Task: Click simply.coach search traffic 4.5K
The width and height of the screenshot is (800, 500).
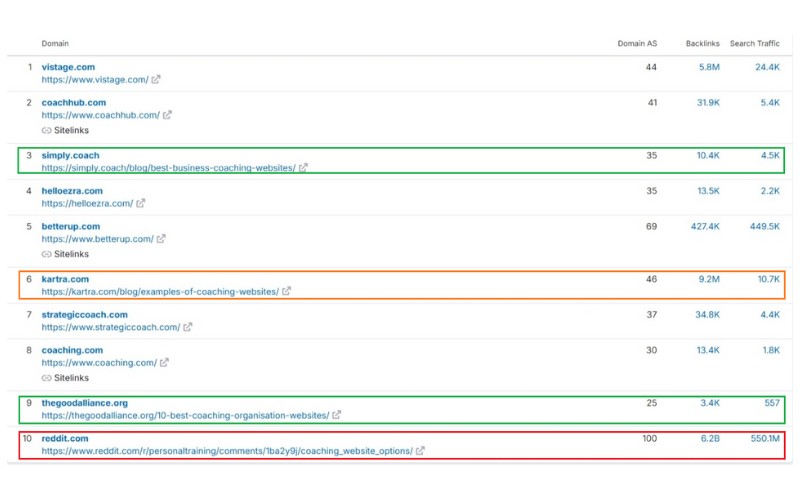Action: (x=770, y=156)
